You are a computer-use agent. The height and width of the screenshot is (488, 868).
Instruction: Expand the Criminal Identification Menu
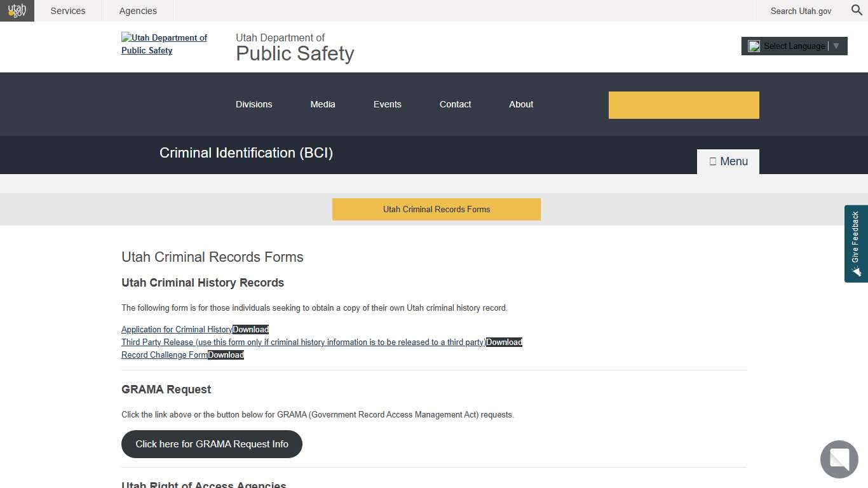click(x=728, y=161)
